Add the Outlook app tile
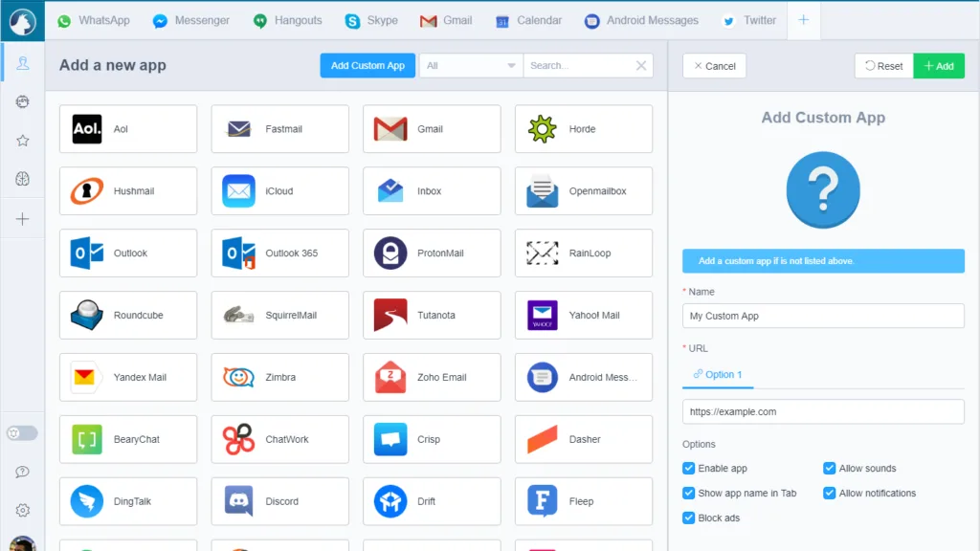 coord(128,253)
